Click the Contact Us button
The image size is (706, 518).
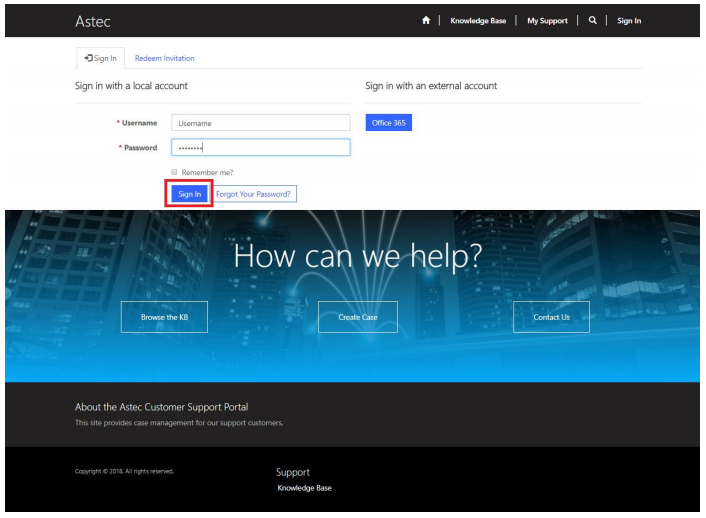pyautogui.click(x=551, y=317)
